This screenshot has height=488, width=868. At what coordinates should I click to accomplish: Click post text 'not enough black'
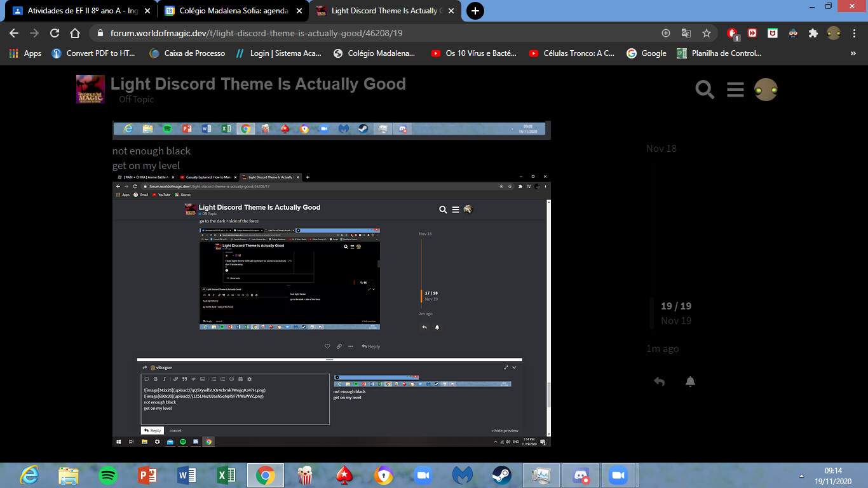151,151
